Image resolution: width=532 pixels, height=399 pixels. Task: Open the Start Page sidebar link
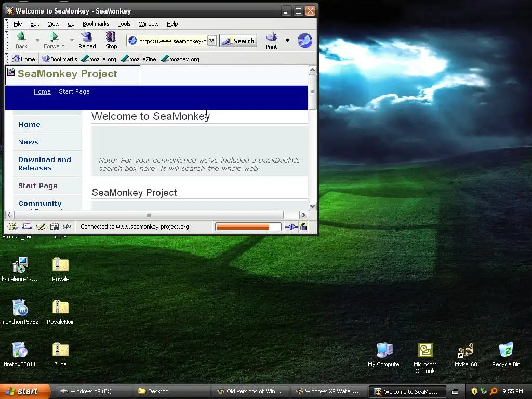coord(37,186)
